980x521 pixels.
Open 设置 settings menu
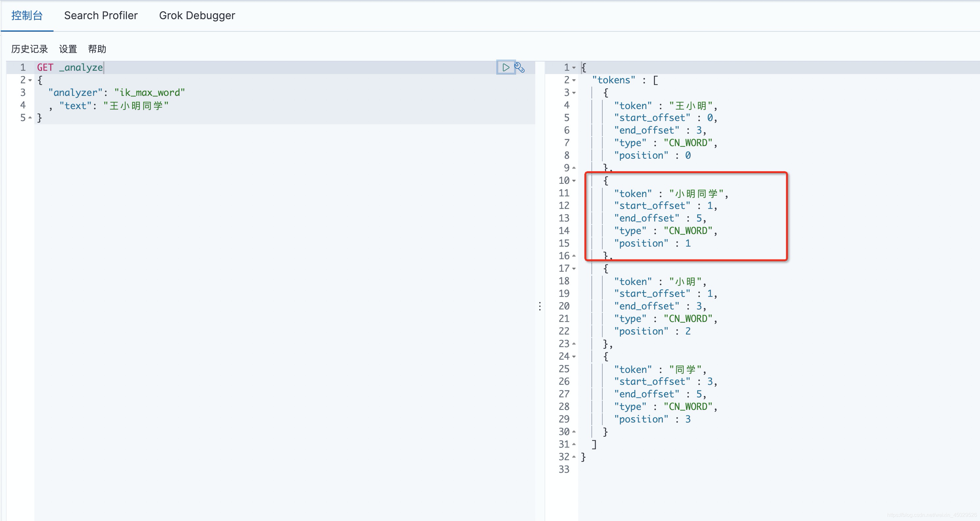tap(68, 49)
